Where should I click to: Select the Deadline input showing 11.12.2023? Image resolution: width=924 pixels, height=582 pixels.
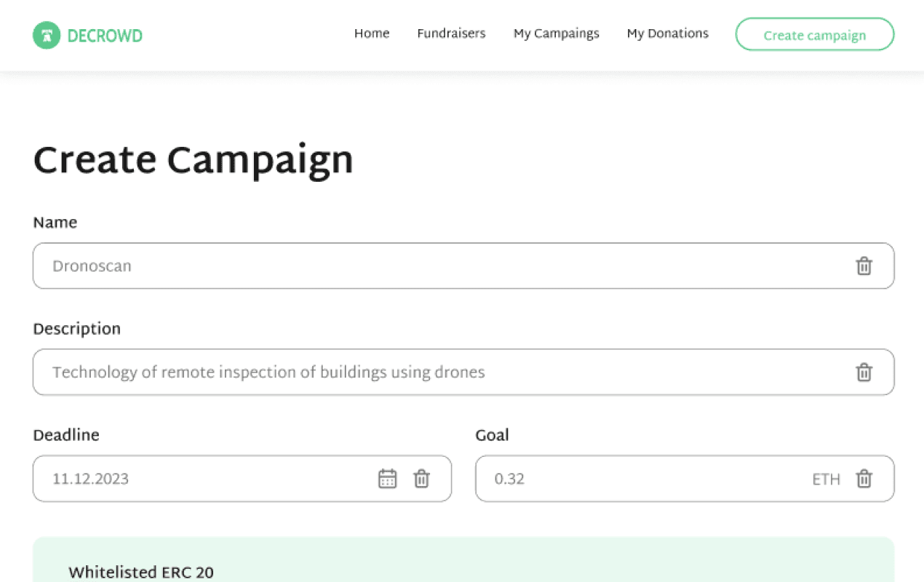tap(182, 478)
